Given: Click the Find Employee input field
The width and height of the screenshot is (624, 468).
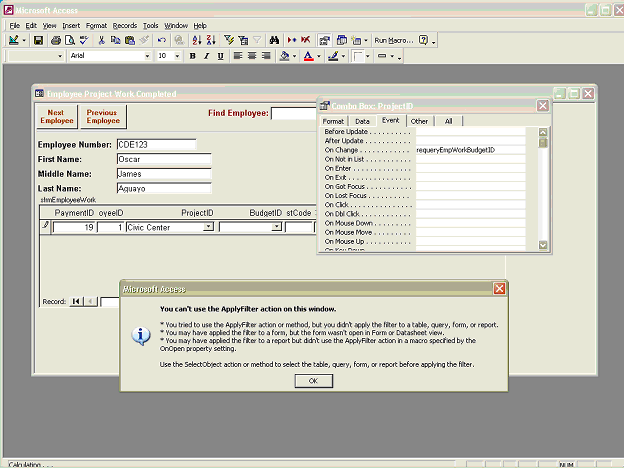Looking at the screenshot, I should [294, 113].
